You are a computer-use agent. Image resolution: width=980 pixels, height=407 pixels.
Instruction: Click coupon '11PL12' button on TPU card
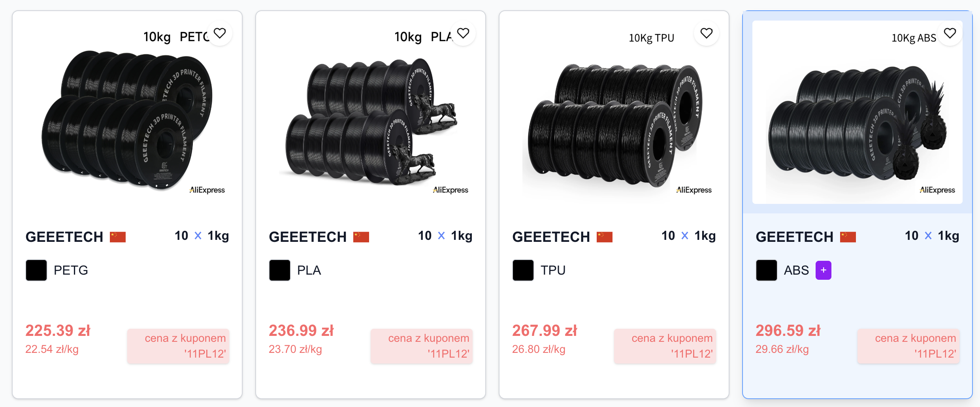(x=665, y=346)
